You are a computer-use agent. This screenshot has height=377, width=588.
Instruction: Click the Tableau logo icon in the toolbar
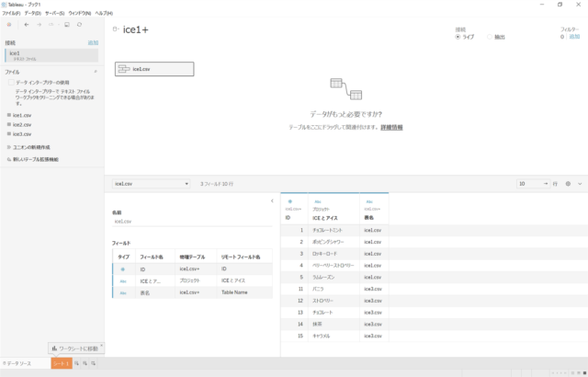tap(9, 25)
